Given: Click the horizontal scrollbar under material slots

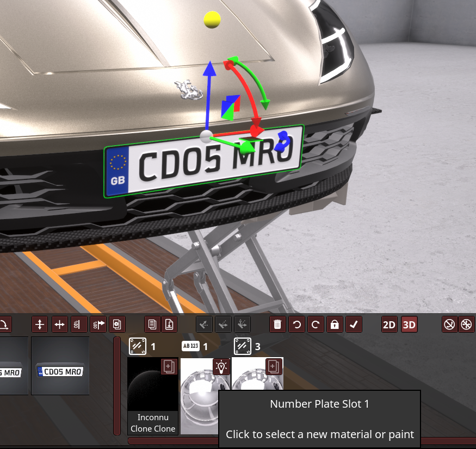Looking at the screenshot, I should 173,441.
